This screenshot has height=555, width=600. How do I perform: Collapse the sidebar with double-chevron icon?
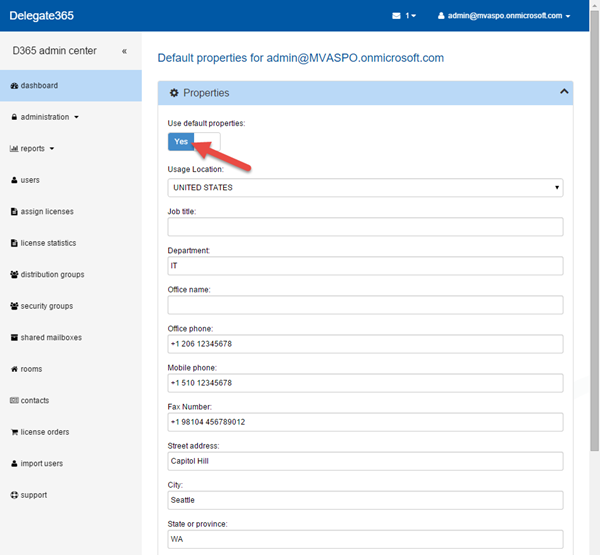[124, 51]
